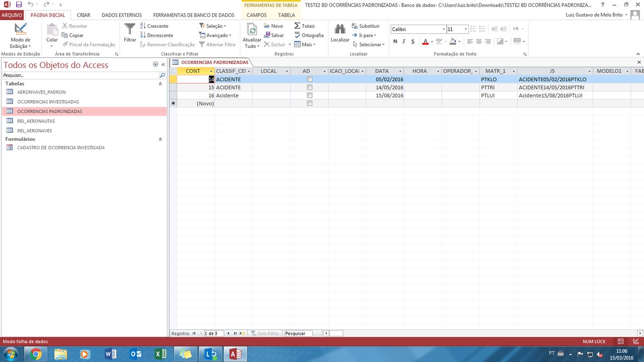Open the ARQUIVO menu
The width and height of the screenshot is (644, 362).
[12, 15]
